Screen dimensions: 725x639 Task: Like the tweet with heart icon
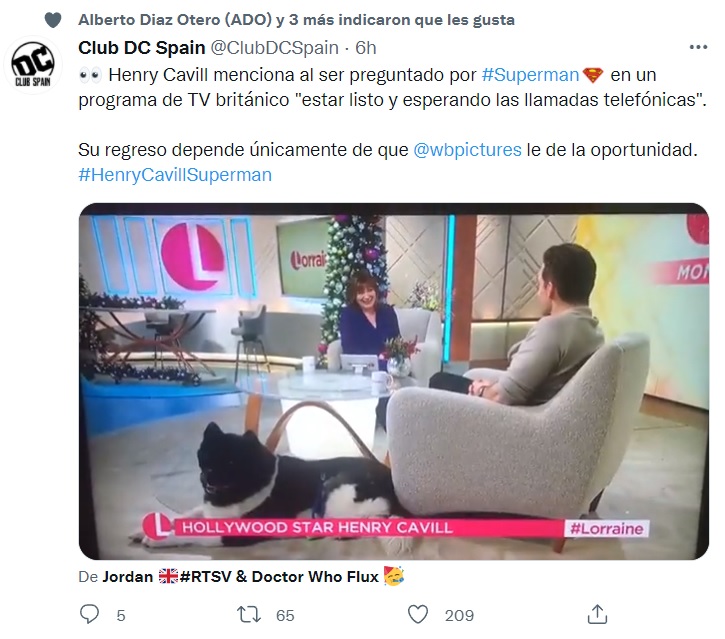[x=418, y=614]
